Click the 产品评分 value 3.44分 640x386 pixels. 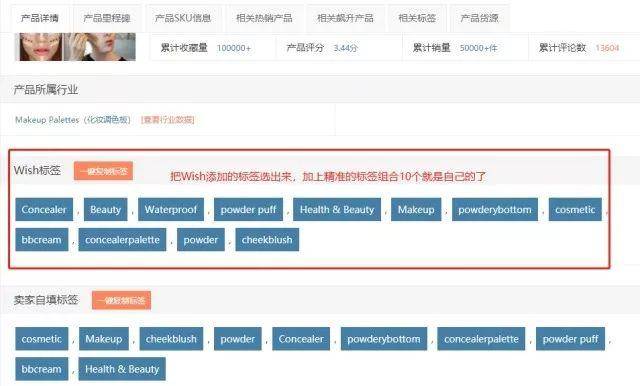pyautogui.click(x=345, y=48)
